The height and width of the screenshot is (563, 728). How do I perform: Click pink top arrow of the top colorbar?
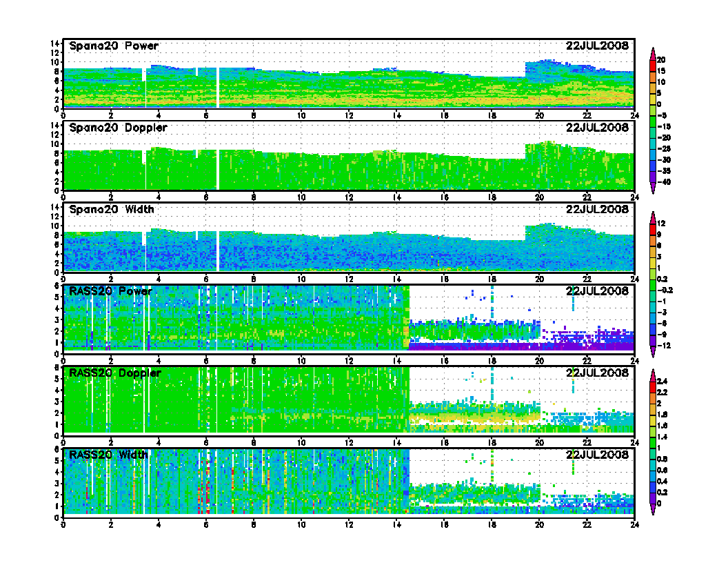(x=653, y=54)
